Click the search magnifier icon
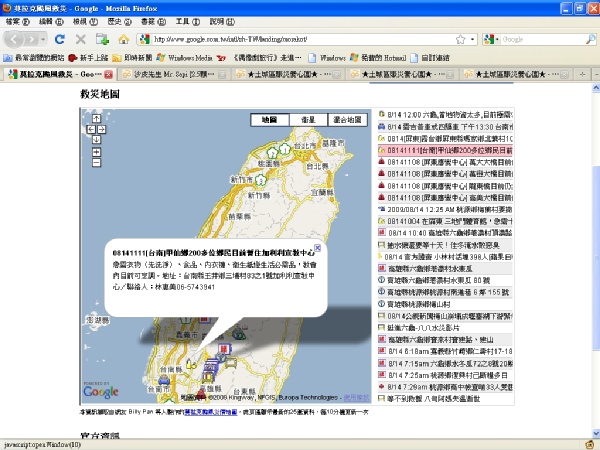The height and width of the screenshot is (450, 600). pos(590,39)
